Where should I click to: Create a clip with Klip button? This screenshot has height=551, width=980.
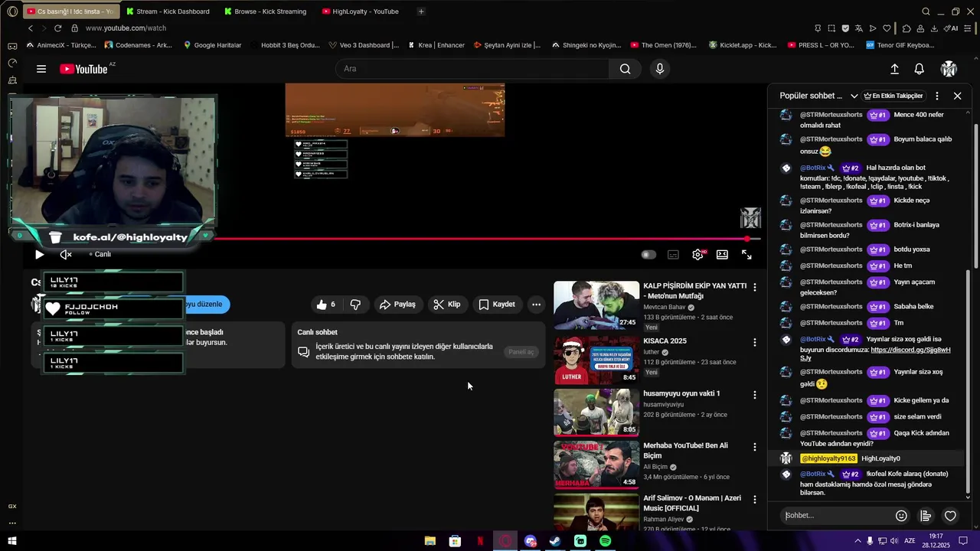click(x=446, y=305)
